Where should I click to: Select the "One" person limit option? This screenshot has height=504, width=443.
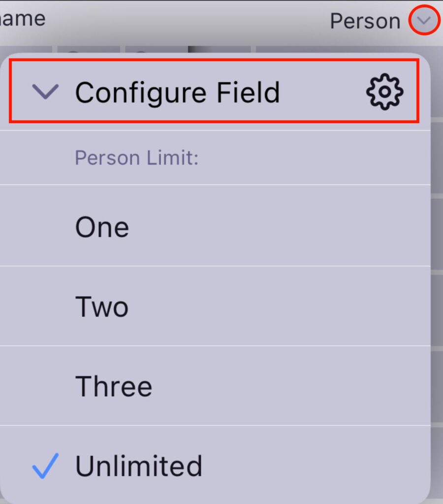click(x=102, y=227)
